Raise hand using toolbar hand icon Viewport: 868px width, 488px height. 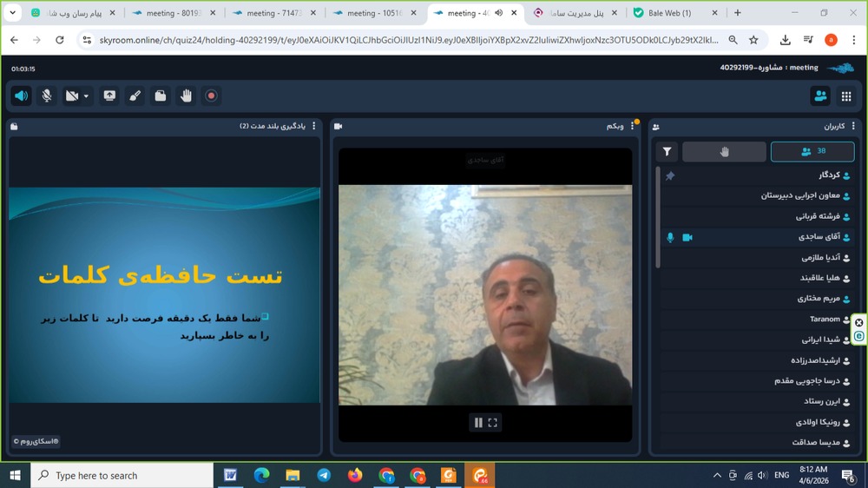click(186, 96)
